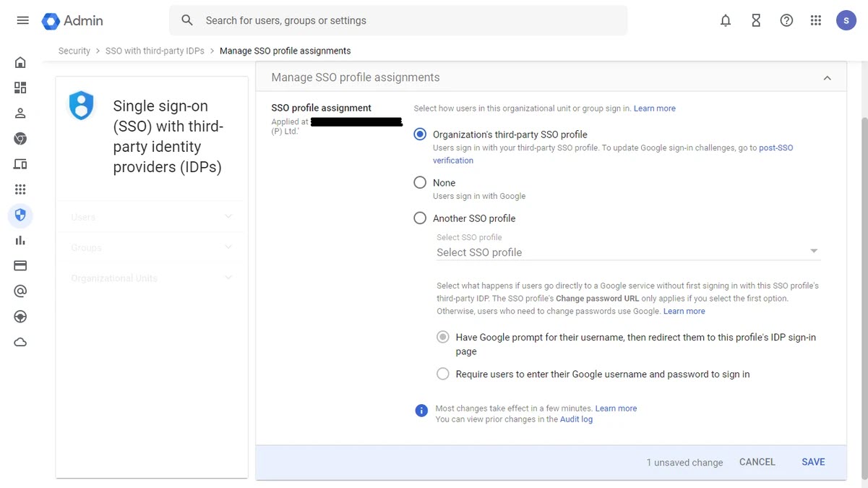Open the Google apps grid
The height and width of the screenshot is (488, 868).
click(x=816, y=20)
